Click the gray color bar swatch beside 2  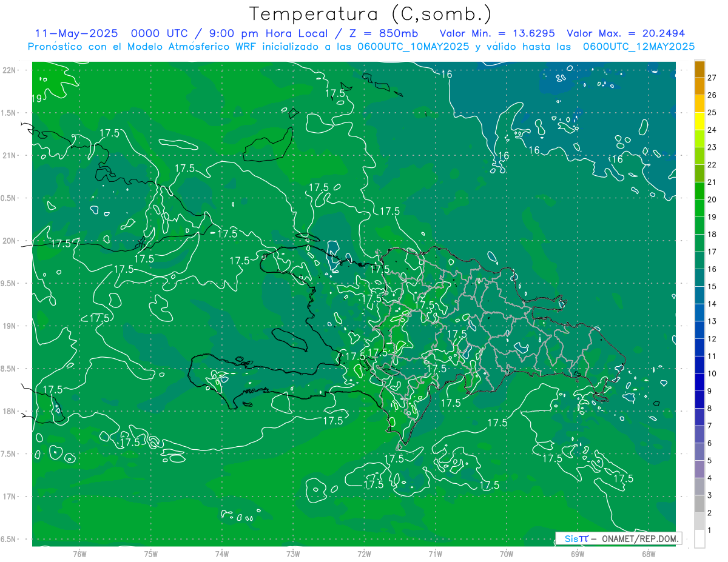pyautogui.click(x=699, y=504)
